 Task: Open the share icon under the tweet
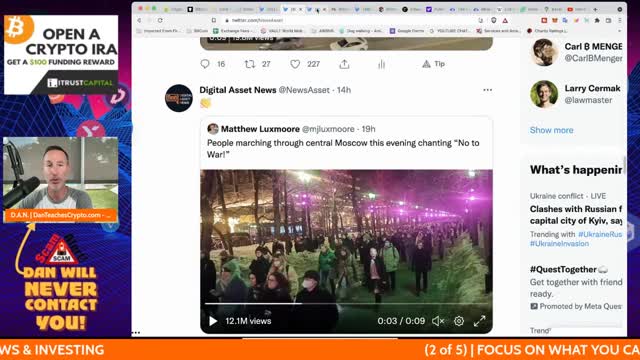pos(344,64)
